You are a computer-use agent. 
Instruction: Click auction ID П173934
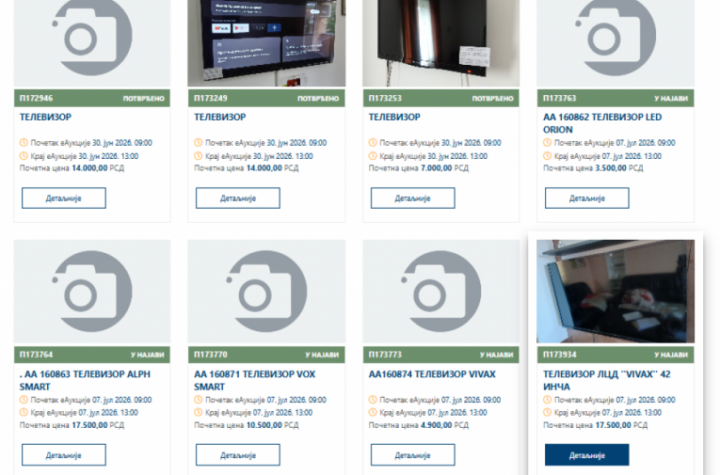pyautogui.click(x=560, y=355)
